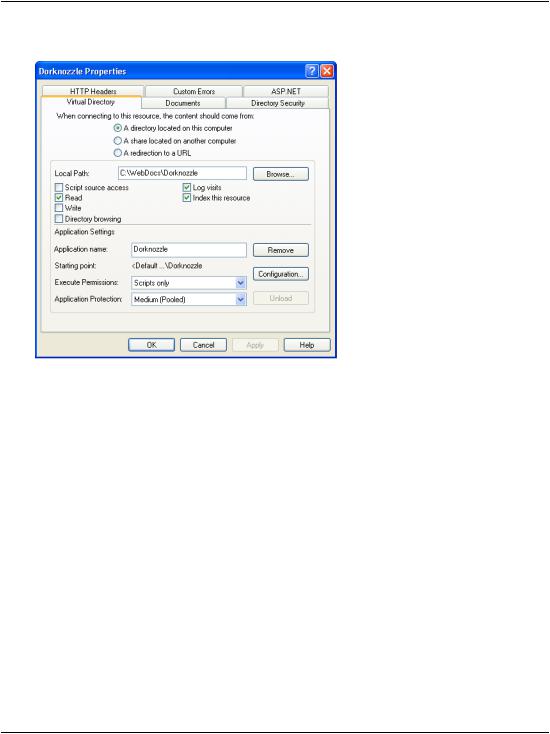
Task: Enable the Write permission checkbox
Action: click(59, 208)
